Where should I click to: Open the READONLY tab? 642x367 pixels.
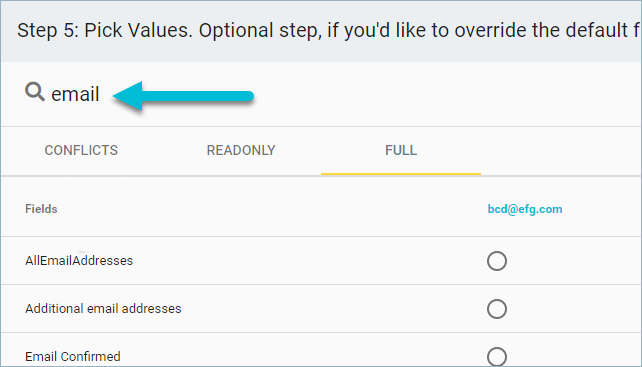241,150
